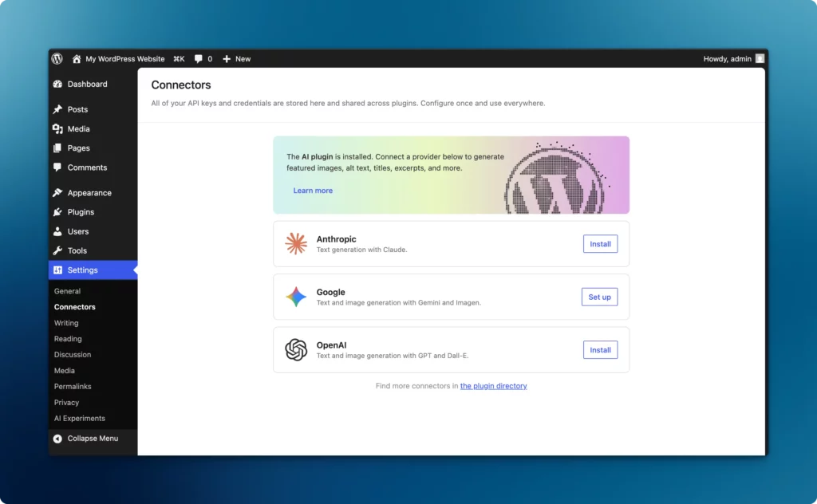Viewport: 817px width, 504px height.
Task: Click the Media sidebar icon
Action: (57, 128)
